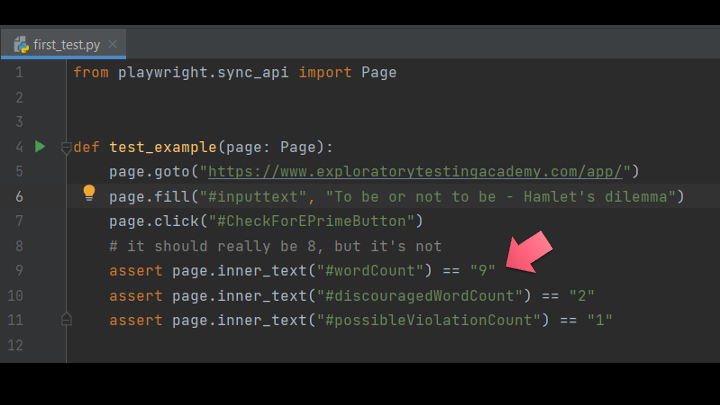
Task: Click the "9" expected value string
Action: [x=483, y=270]
